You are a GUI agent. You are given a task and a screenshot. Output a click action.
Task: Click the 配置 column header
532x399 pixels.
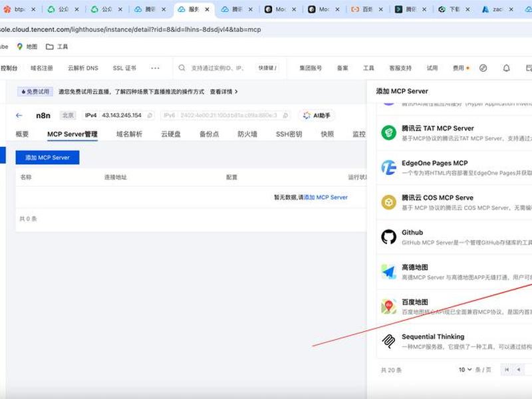point(231,177)
